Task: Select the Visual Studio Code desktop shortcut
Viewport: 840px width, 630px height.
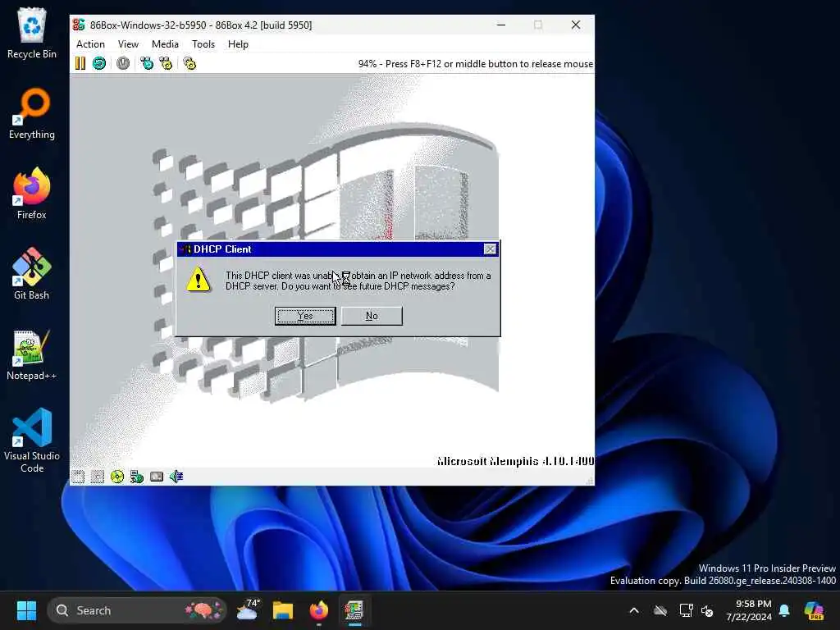Action: (32, 441)
